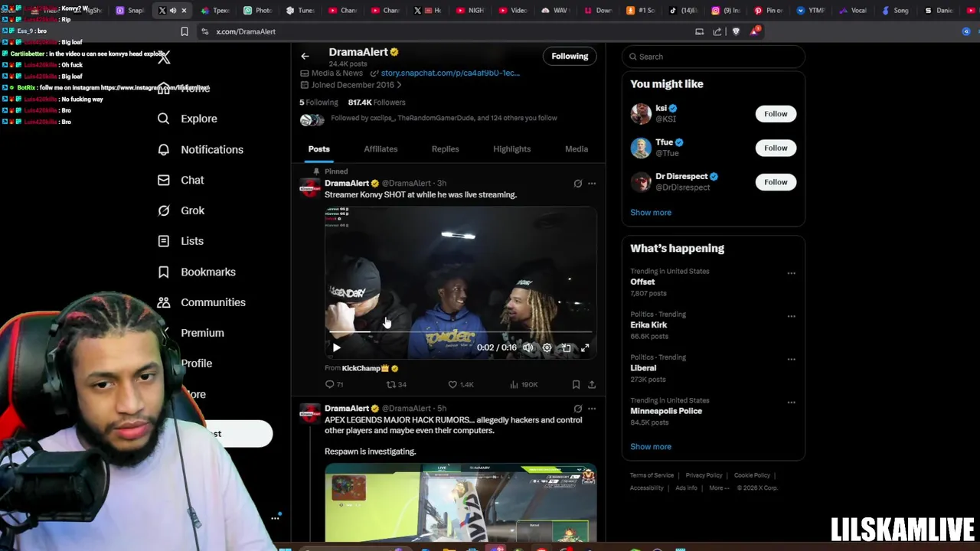This screenshot has width=980, height=551.
Task: Seek the pinned video progress bar
Action: pos(460,332)
